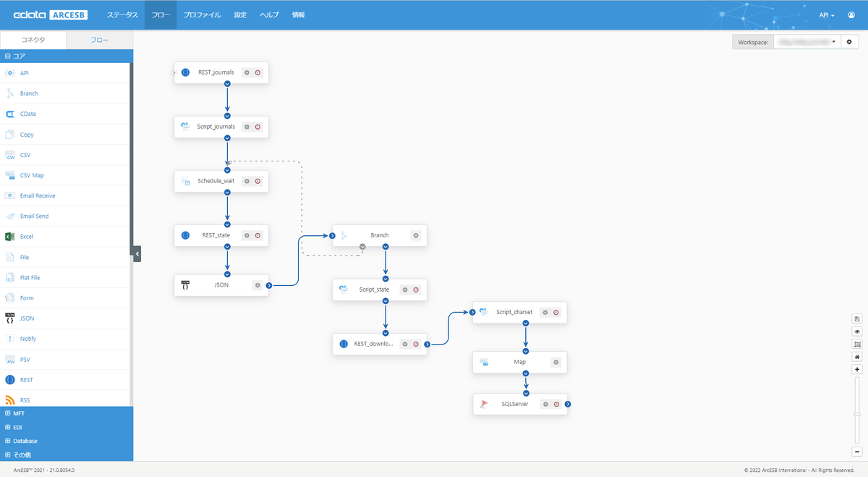Collapse the コア connector section
Viewport: 868px width, 477px height.
coord(7,56)
